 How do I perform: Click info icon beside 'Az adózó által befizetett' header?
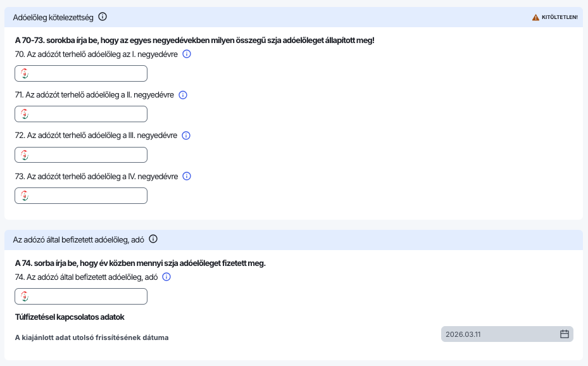pos(153,239)
